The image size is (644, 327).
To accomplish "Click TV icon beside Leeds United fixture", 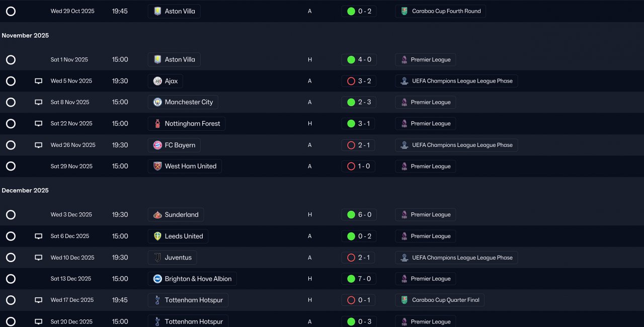I will (39, 236).
